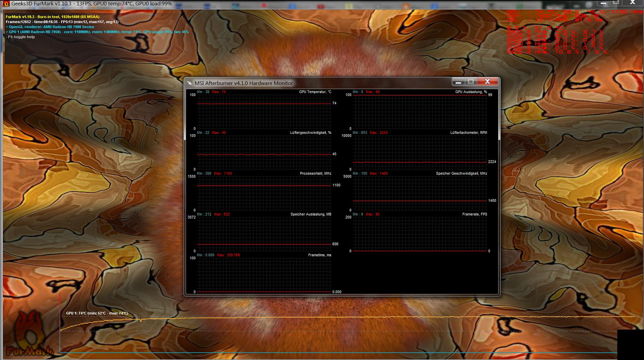Click 'Min : 653' on the tachometer graph
Screen dimensions: 644x360
[360, 133]
